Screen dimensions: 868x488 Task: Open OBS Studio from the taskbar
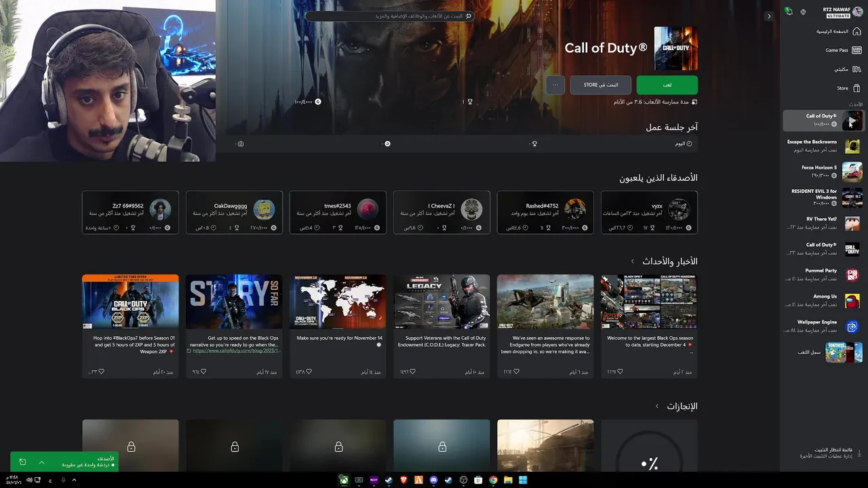coord(463,480)
